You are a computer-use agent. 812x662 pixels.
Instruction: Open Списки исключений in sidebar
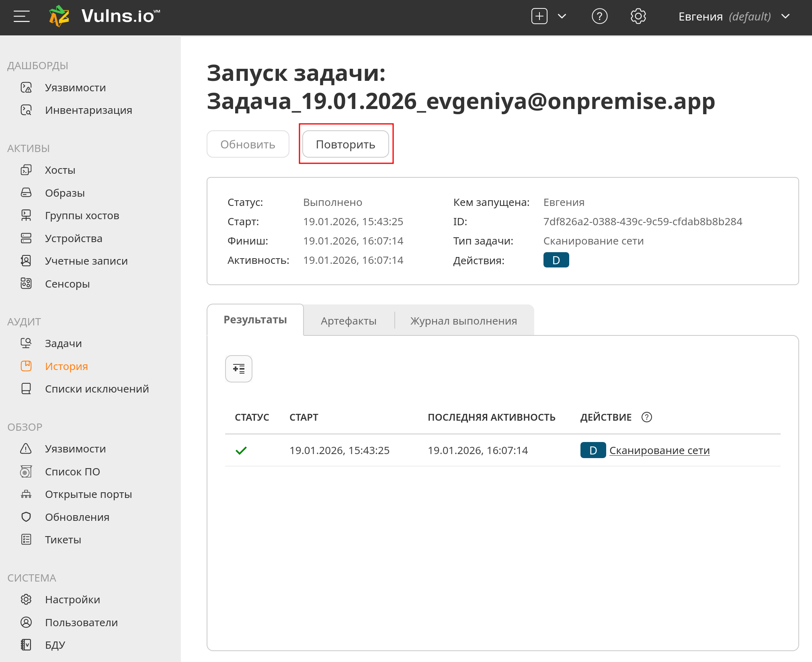[96, 389]
